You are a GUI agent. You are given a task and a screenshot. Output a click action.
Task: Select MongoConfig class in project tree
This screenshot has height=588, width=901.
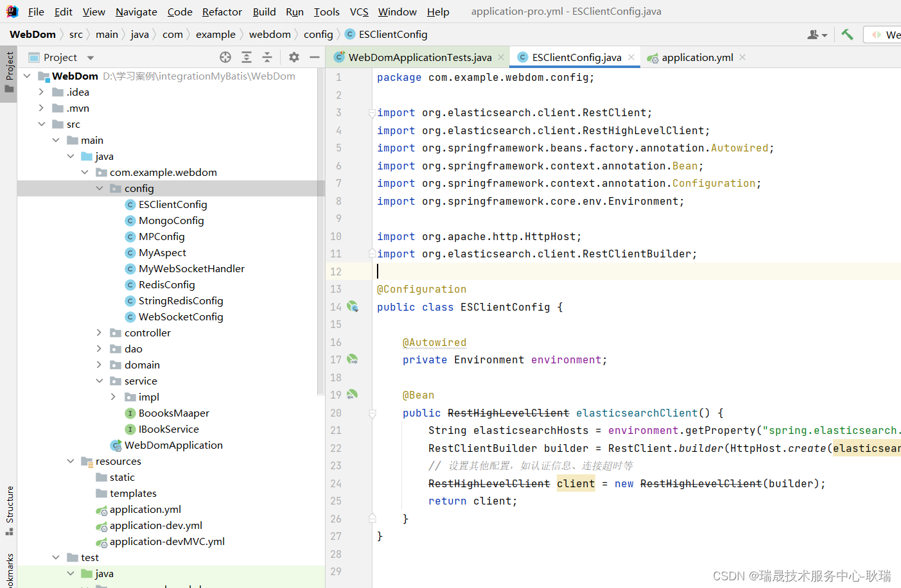pos(171,220)
